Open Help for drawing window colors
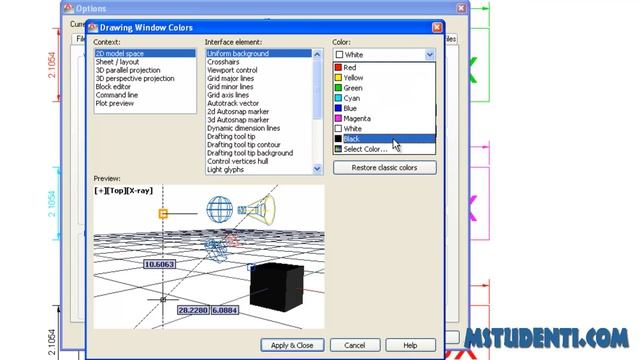The width and height of the screenshot is (640, 360). pos(410,345)
